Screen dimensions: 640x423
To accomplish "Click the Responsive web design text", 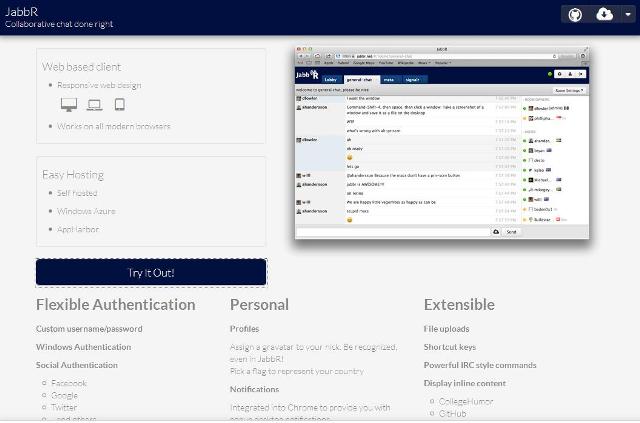I will pos(99,85).
